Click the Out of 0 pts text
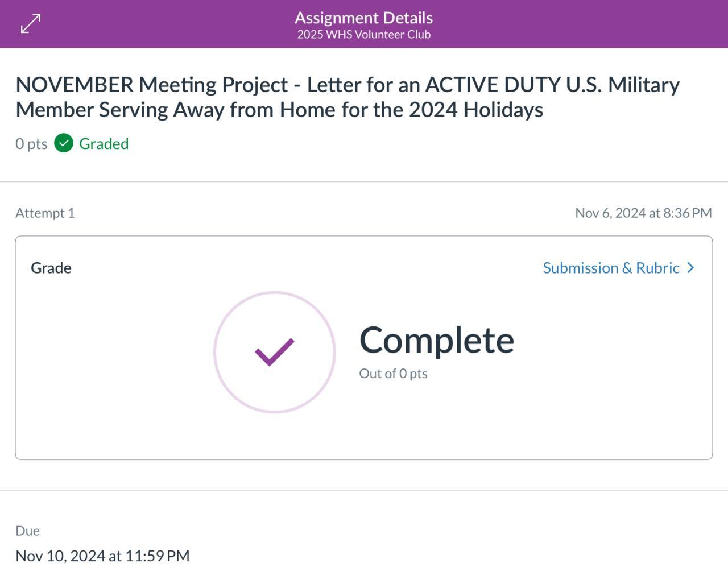The height and width of the screenshot is (580, 728). point(393,374)
